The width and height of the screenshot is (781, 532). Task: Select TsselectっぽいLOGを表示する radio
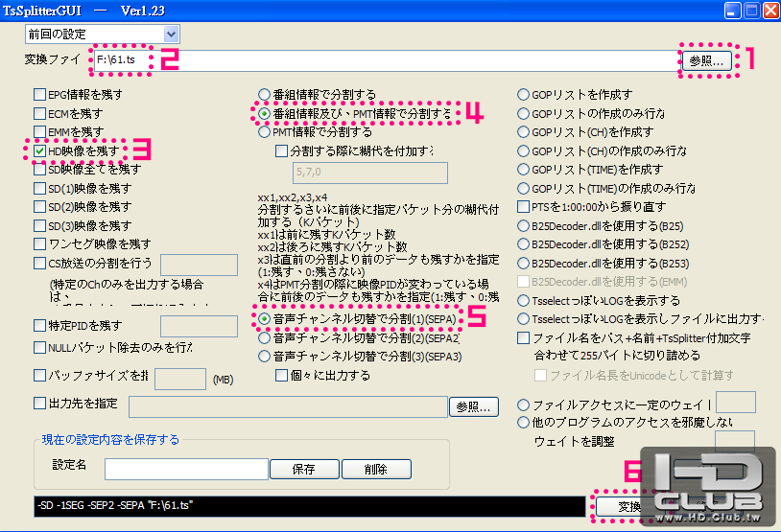click(x=523, y=301)
